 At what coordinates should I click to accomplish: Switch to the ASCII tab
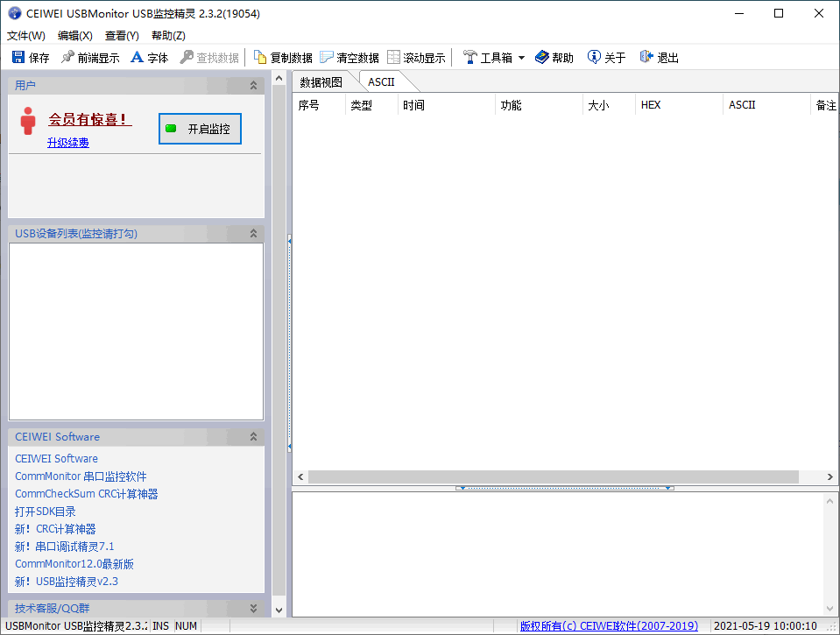(x=381, y=82)
